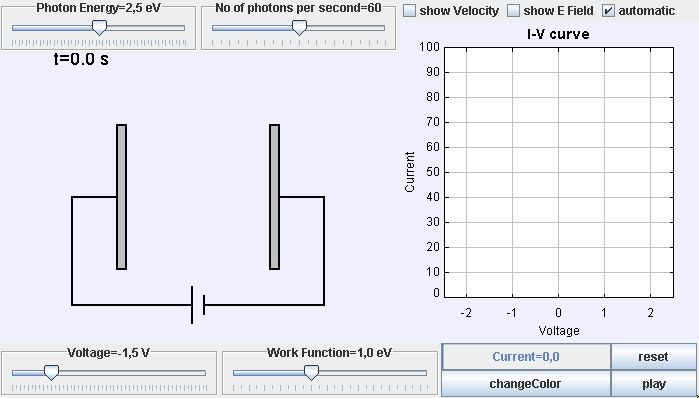Click the right metal plate in the circuit
This screenshot has height=398, width=699.
tap(275, 197)
